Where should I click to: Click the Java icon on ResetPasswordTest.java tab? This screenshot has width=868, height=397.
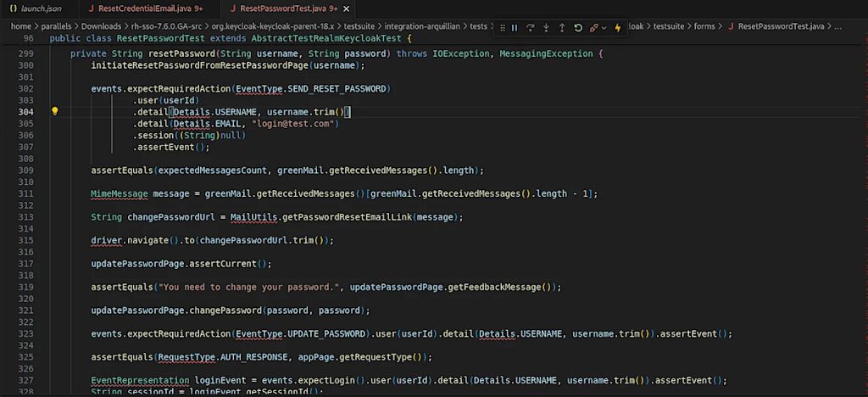(x=233, y=8)
